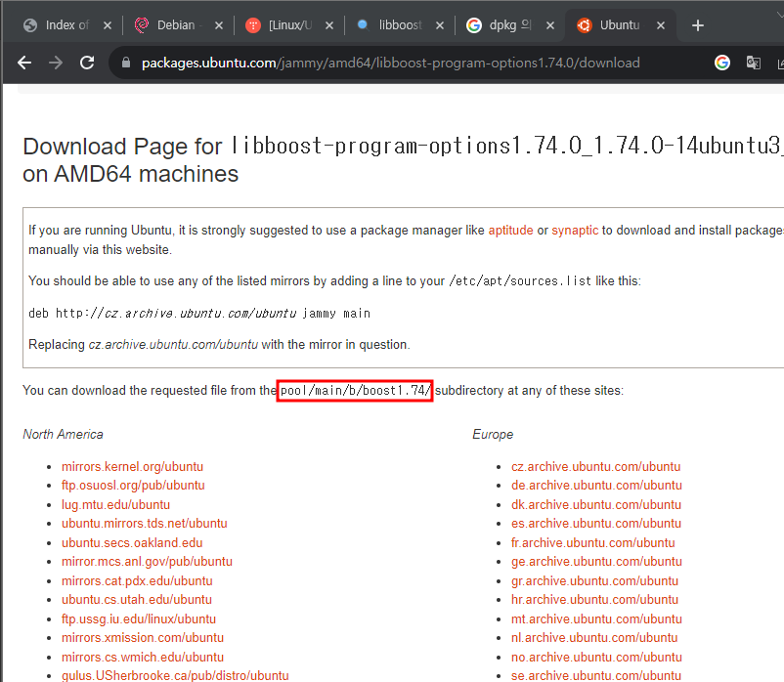Click the translate page icon
This screenshot has height=682, width=784.
[754, 63]
